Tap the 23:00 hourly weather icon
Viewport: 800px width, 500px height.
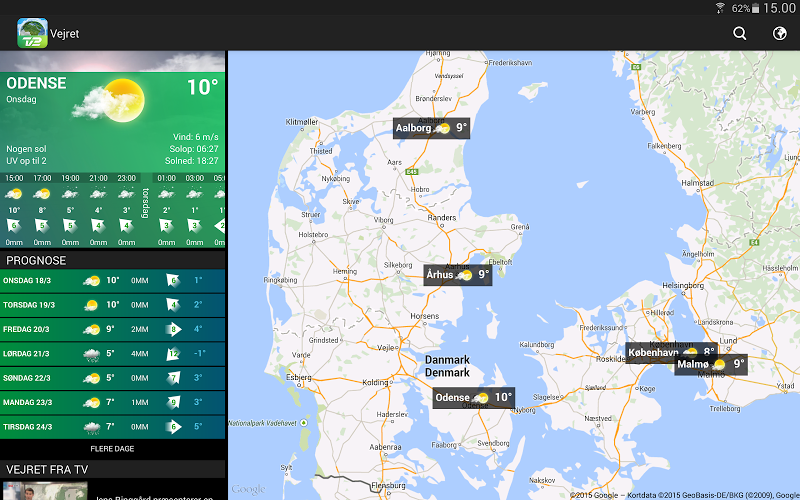click(x=126, y=194)
